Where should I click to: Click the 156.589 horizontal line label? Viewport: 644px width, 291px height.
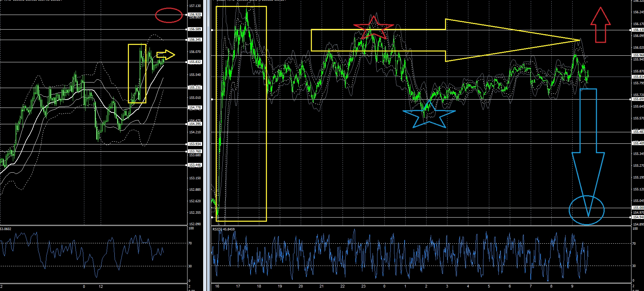point(194,29)
